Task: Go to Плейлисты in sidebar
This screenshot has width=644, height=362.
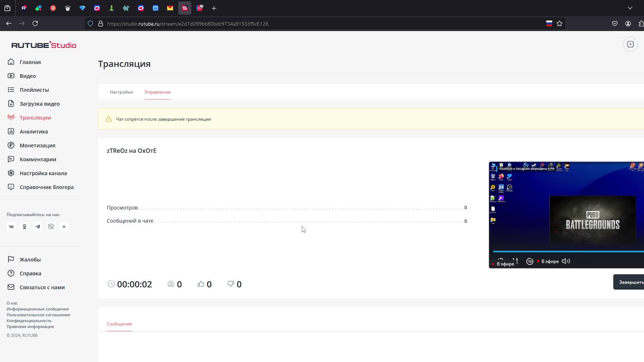Action: pyautogui.click(x=28, y=90)
